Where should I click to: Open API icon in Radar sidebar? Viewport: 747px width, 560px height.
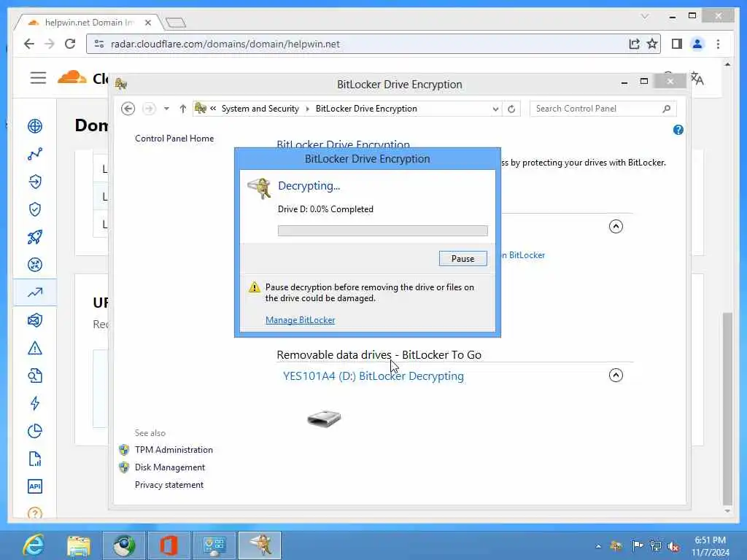[x=35, y=486]
